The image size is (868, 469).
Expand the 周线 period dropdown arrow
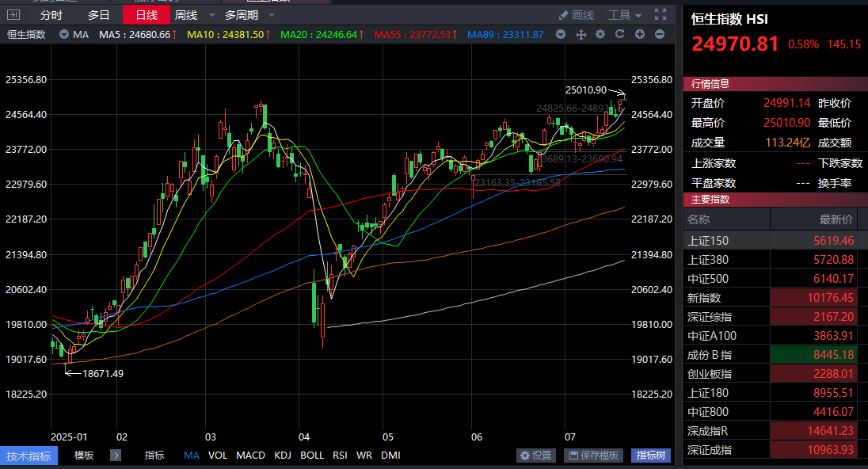(211, 15)
